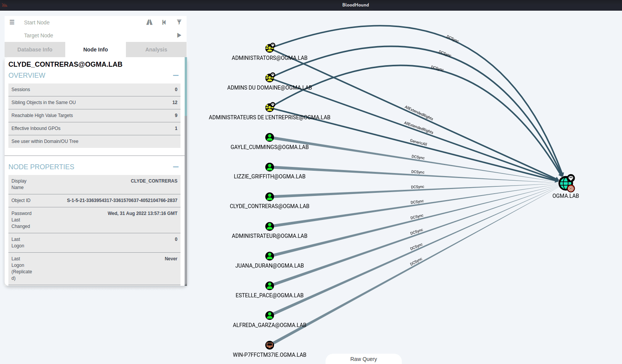Select the ADMINS DU DOMAINE group node icon
The width and height of the screenshot is (622, 364).
(270, 78)
